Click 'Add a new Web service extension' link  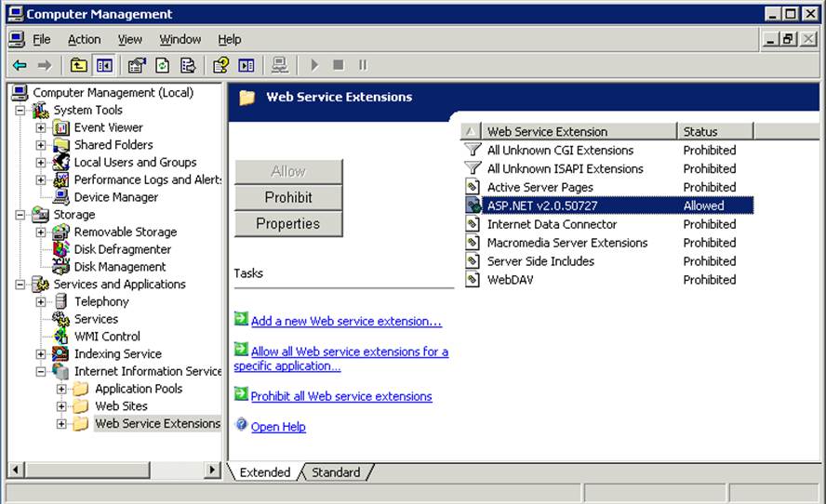(x=346, y=321)
